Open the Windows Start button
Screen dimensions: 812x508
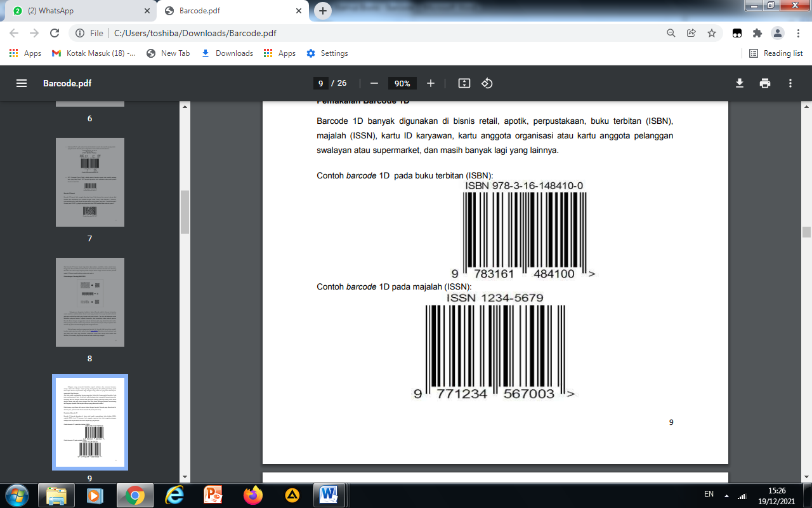(x=17, y=495)
